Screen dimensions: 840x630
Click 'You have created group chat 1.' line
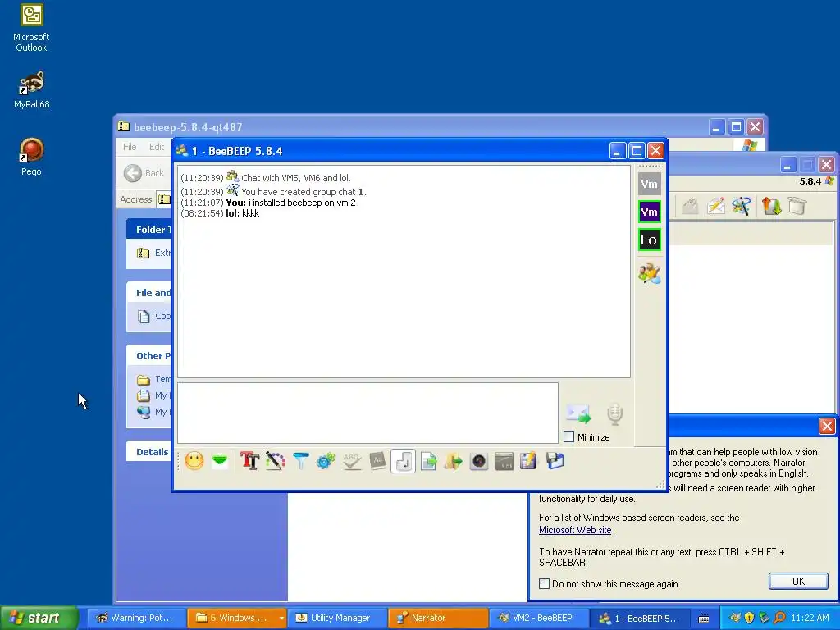pos(304,192)
